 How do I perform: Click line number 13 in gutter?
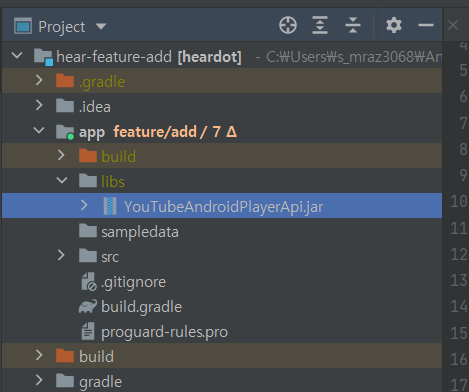459,280
